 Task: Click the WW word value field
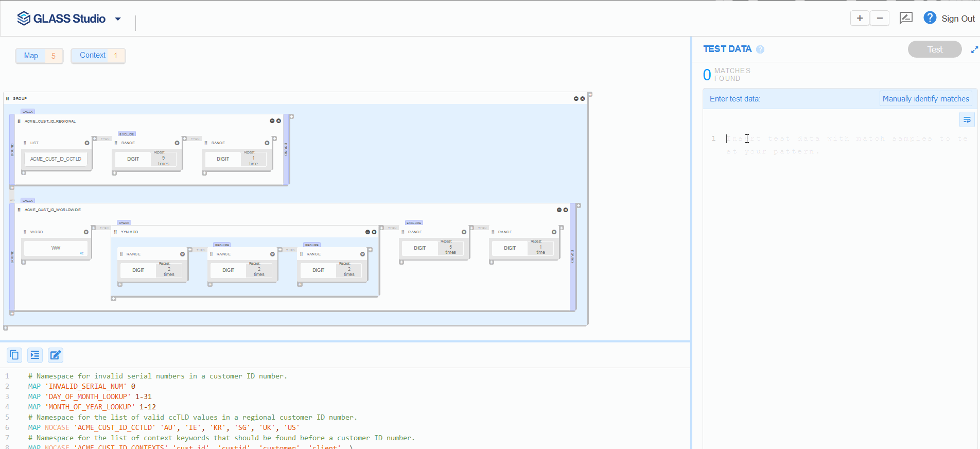56,248
